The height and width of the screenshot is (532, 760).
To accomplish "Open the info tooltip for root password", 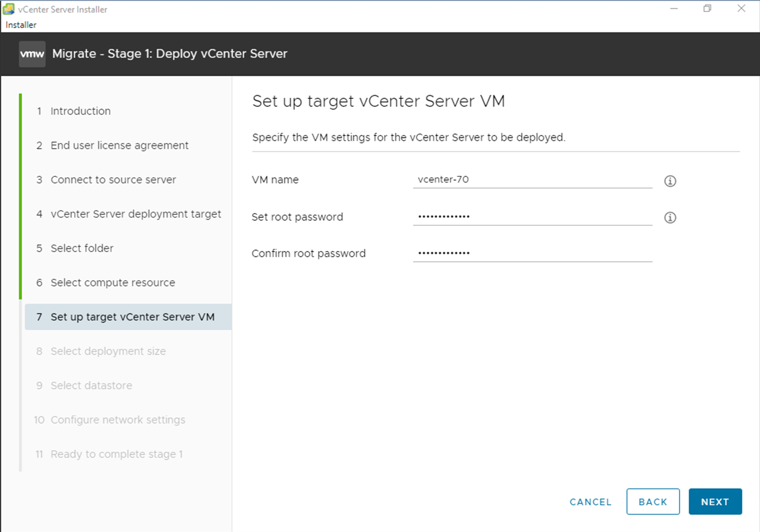I will tap(670, 217).
